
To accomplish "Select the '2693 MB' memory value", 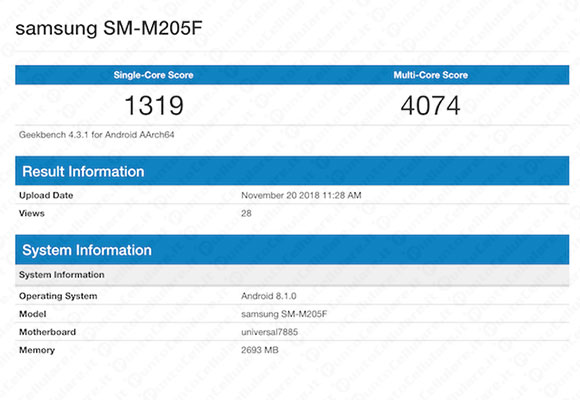I will (260, 350).
